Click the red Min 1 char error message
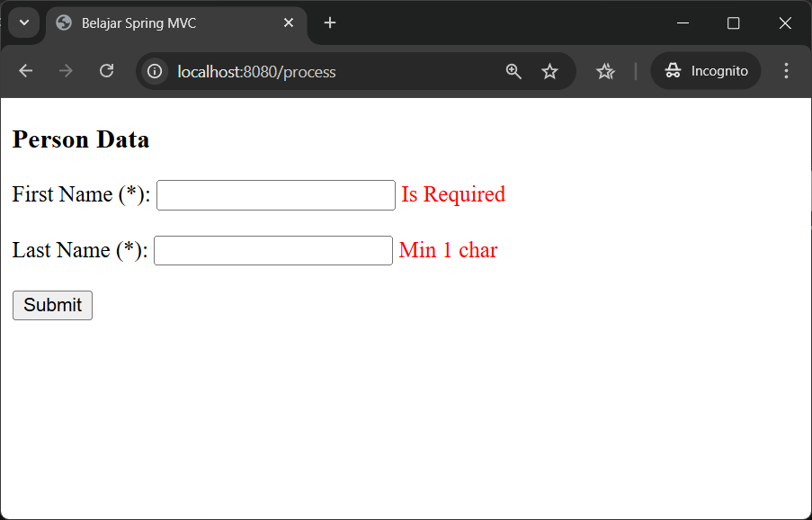The image size is (812, 520). (448, 250)
